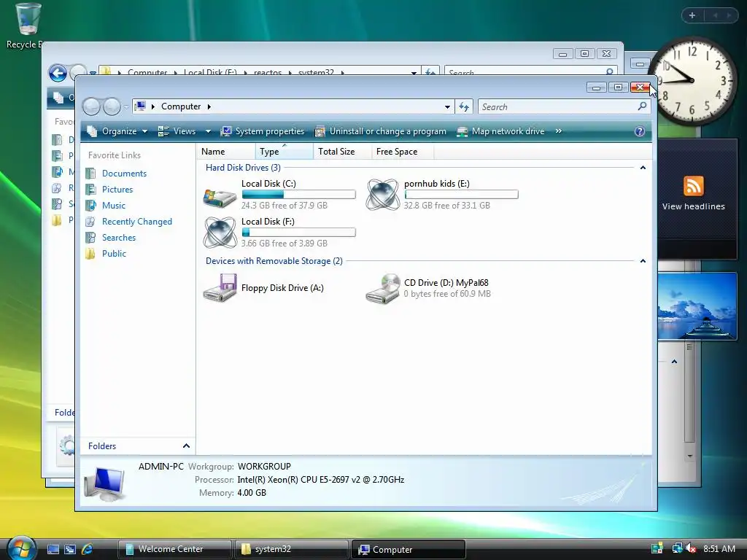Click the Start orb on the taskbar

coord(21,548)
